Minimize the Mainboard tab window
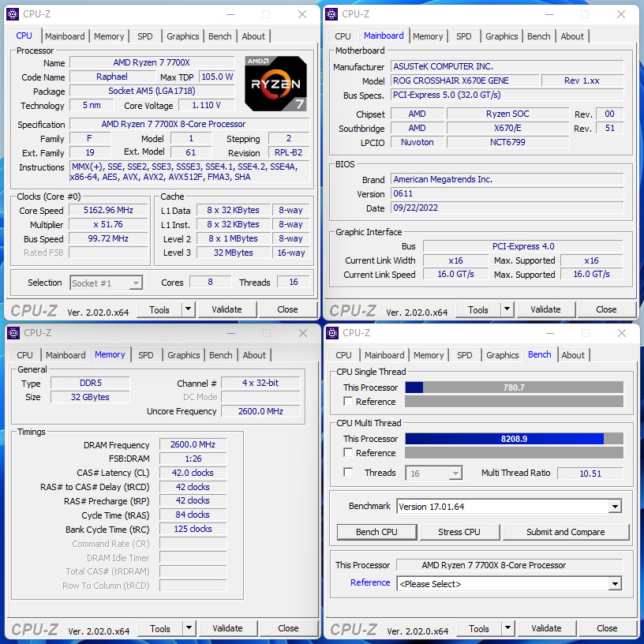644x644 pixels. (x=549, y=14)
